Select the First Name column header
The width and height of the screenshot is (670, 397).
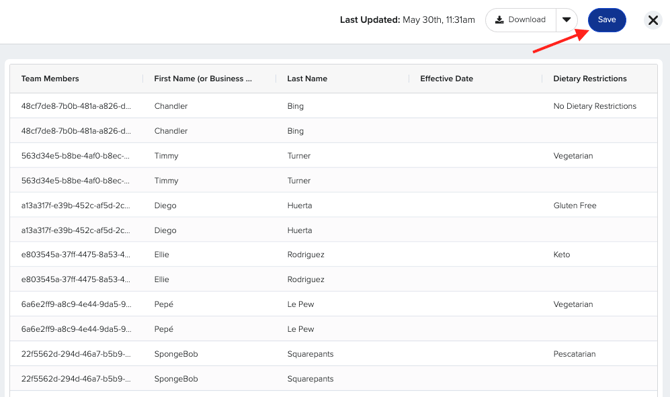[203, 79]
